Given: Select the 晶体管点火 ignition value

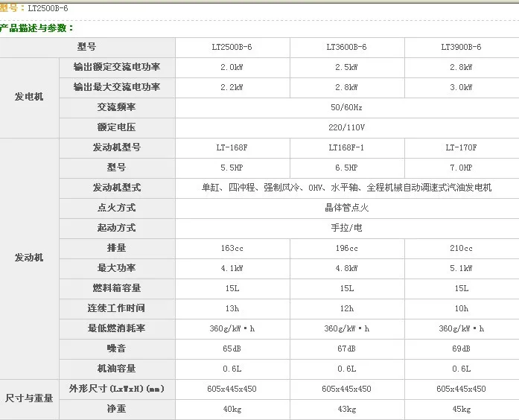Looking at the screenshot, I should coord(346,208).
